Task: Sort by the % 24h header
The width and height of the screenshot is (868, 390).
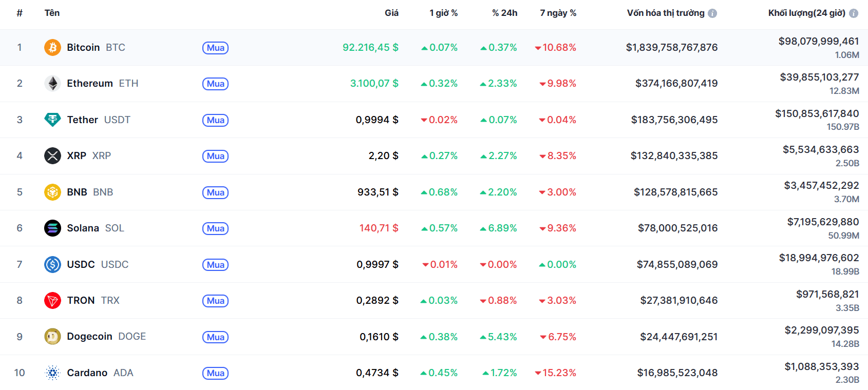Action: point(505,13)
